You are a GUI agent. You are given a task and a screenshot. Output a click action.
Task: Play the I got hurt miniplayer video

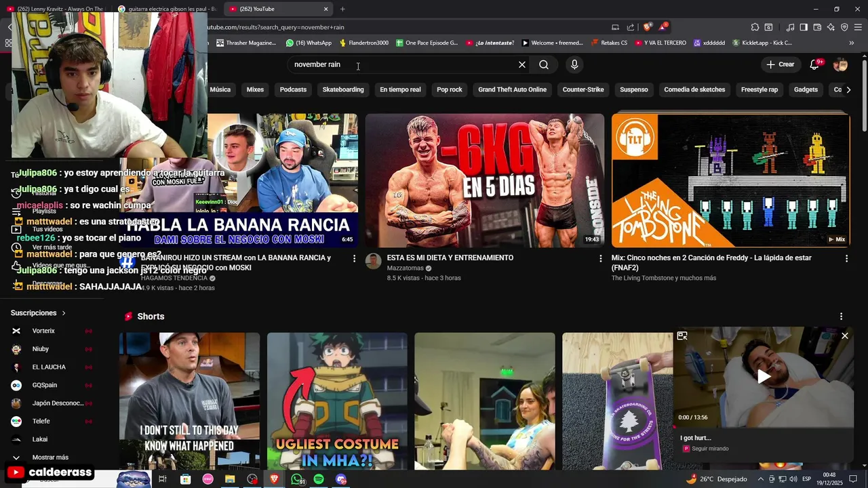click(764, 377)
